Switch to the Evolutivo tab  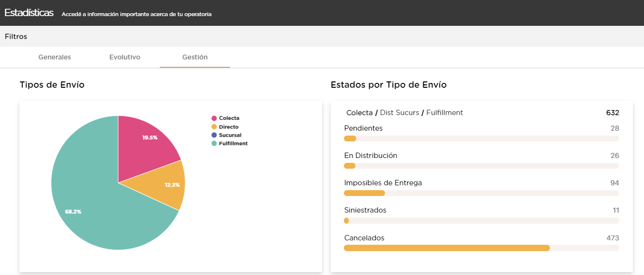tap(125, 57)
